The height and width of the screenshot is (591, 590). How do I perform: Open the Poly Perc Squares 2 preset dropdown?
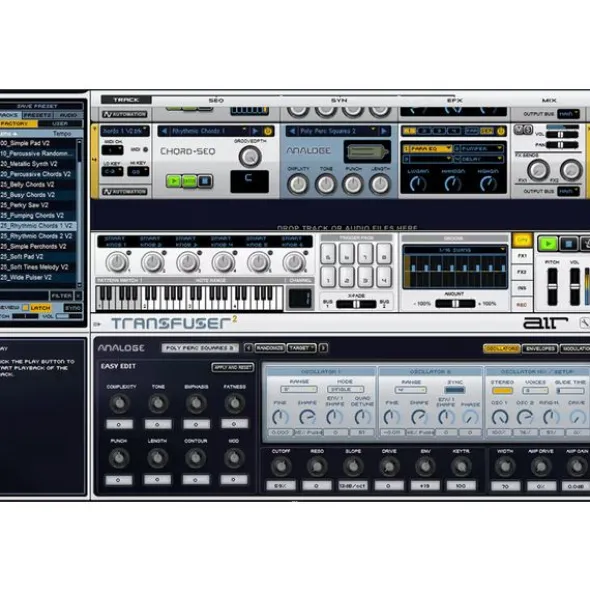373,131
